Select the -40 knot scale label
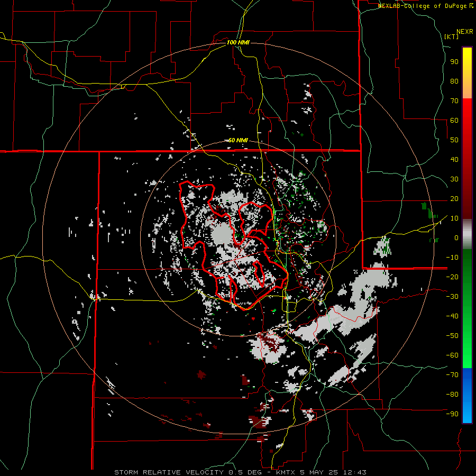This screenshot has width=476, height=476. [x=452, y=316]
